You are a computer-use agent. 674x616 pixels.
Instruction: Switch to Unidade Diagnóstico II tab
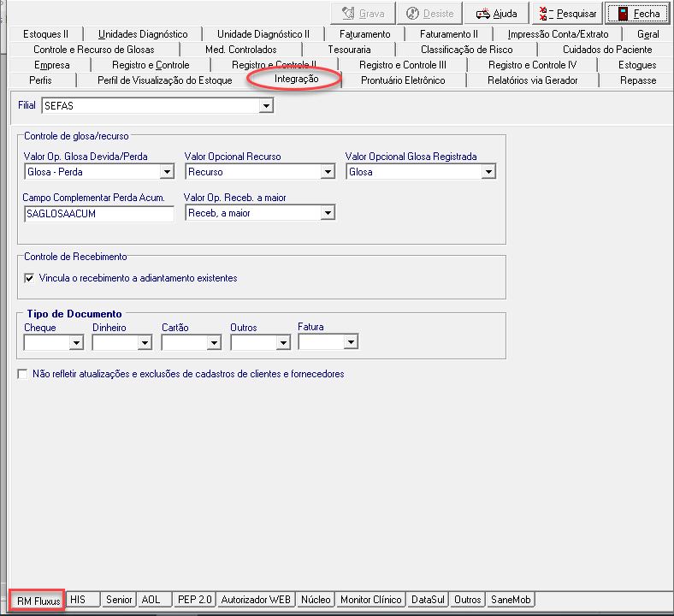point(263,34)
